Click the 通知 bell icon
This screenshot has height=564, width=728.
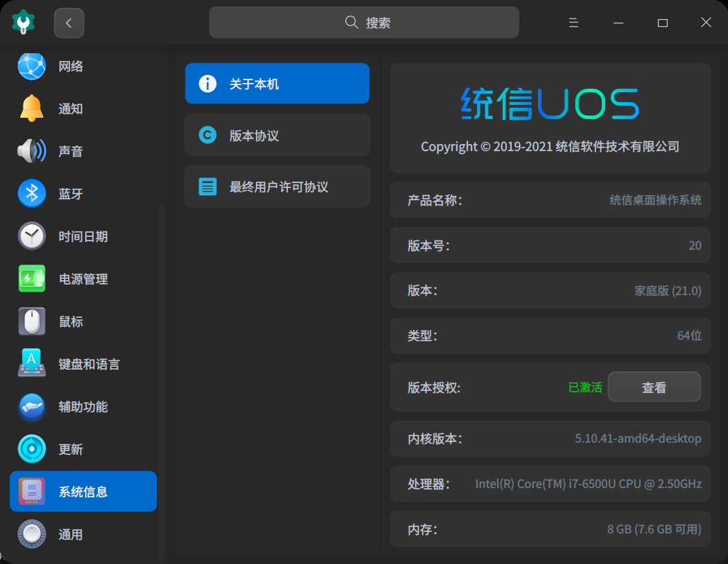click(32, 109)
